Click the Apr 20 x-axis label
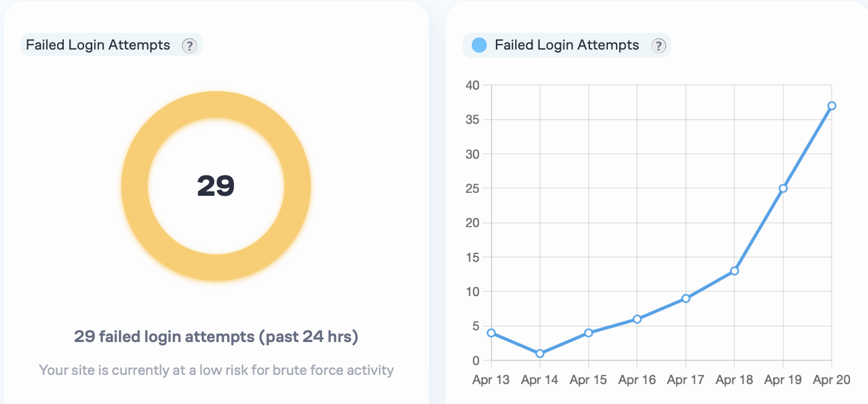Image resolution: width=868 pixels, height=404 pixels. (831, 379)
